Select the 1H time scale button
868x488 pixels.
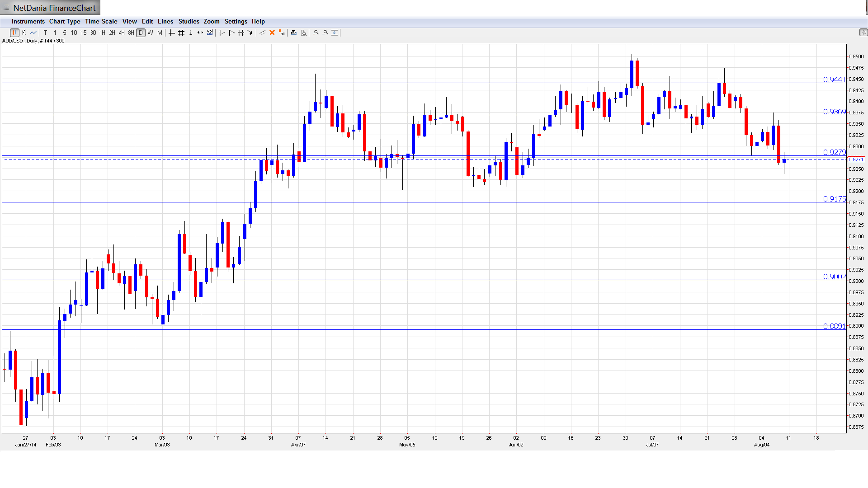click(x=103, y=33)
